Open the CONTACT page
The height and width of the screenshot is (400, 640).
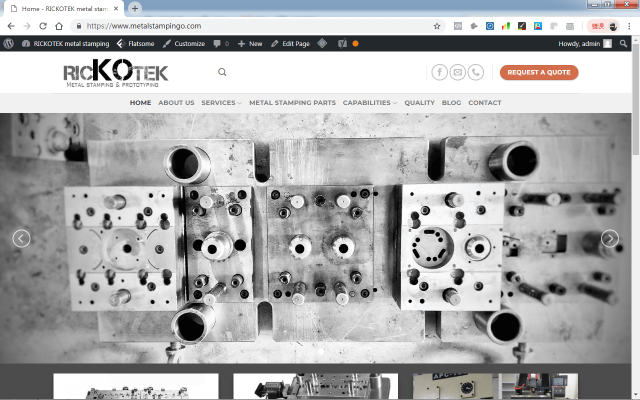[x=484, y=102]
